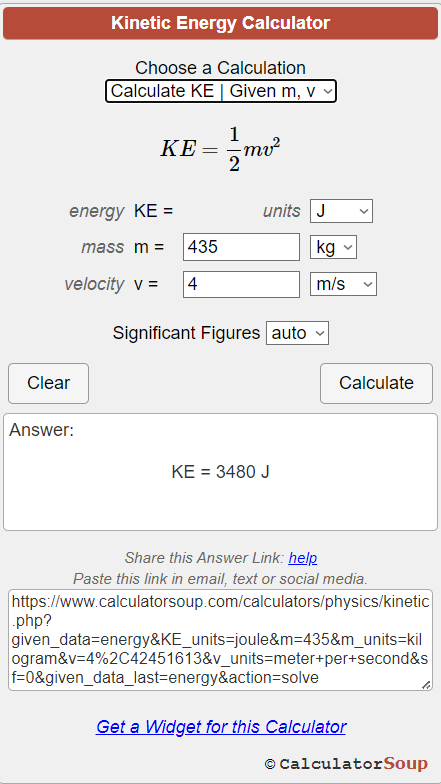Click the KE = 3480 J result text
This screenshot has height=784, width=441.
[x=220, y=472]
